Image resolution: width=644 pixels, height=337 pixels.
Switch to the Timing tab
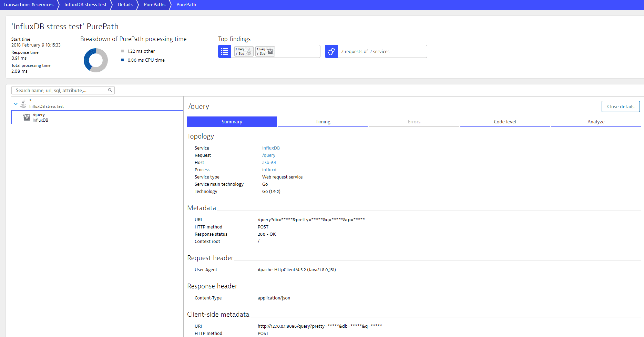pos(323,122)
